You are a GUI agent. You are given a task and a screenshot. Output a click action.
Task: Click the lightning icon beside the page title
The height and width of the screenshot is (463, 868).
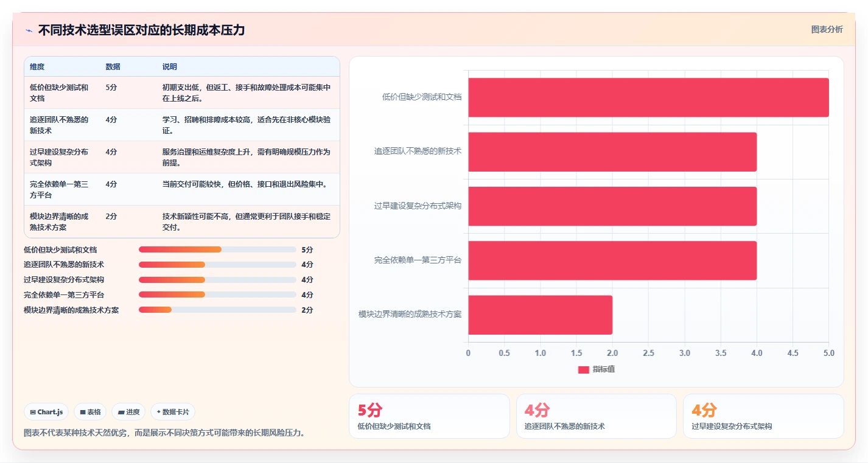pyautogui.click(x=29, y=30)
